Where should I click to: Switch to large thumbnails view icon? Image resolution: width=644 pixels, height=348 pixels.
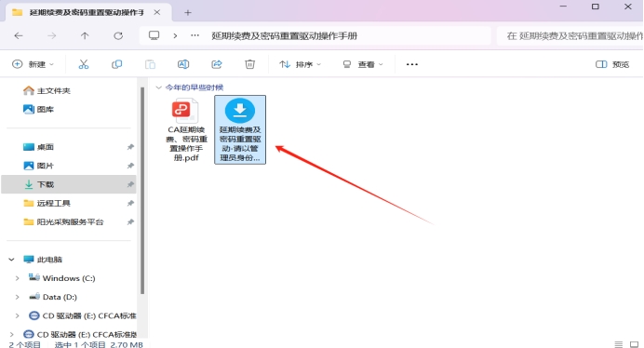point(634,344)
